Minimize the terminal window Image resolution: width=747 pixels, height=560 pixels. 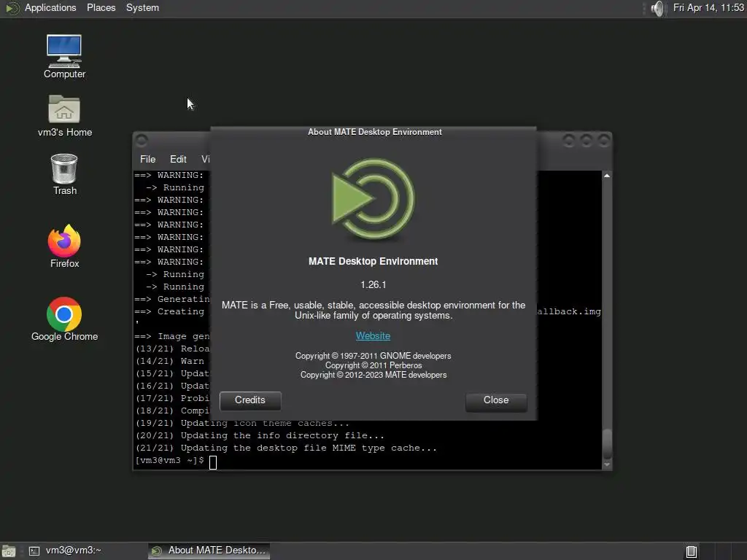pos(568,141)
